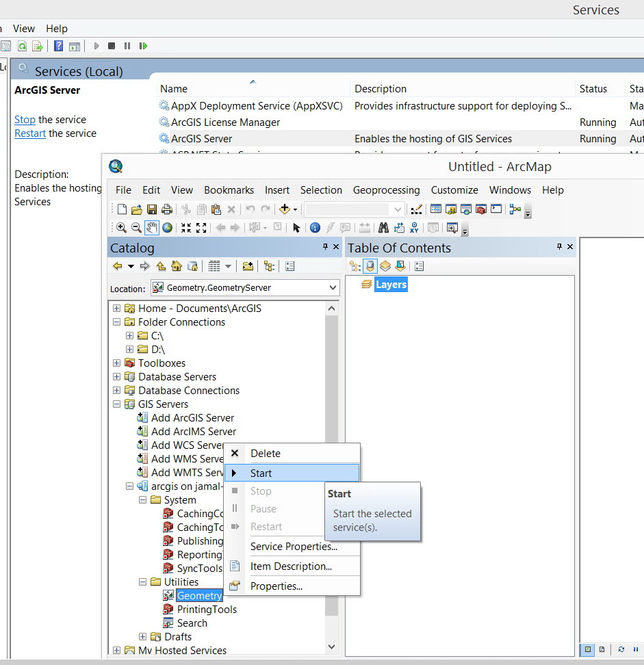This screenshot has height=665, width=644.
Task: Collapse the Folder Connections node
Action: (116, 322)
